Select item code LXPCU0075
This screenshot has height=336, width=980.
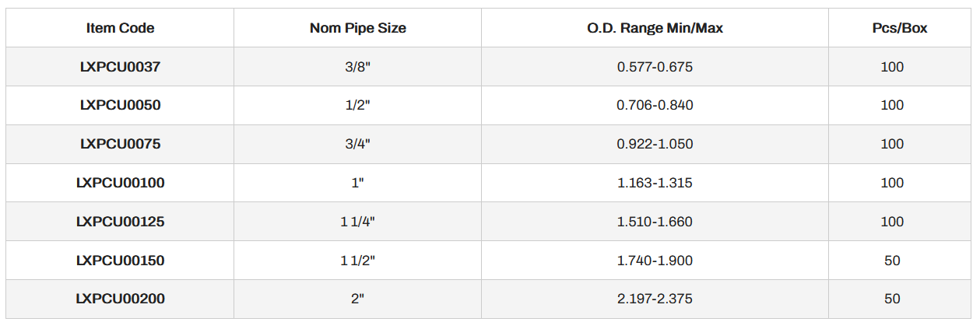(x=120, y=144)
